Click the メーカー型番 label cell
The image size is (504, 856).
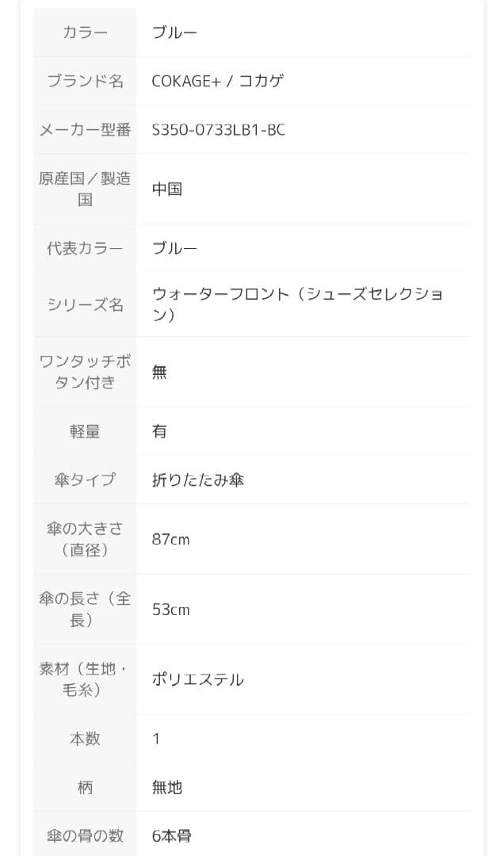[x=85, y=129]
